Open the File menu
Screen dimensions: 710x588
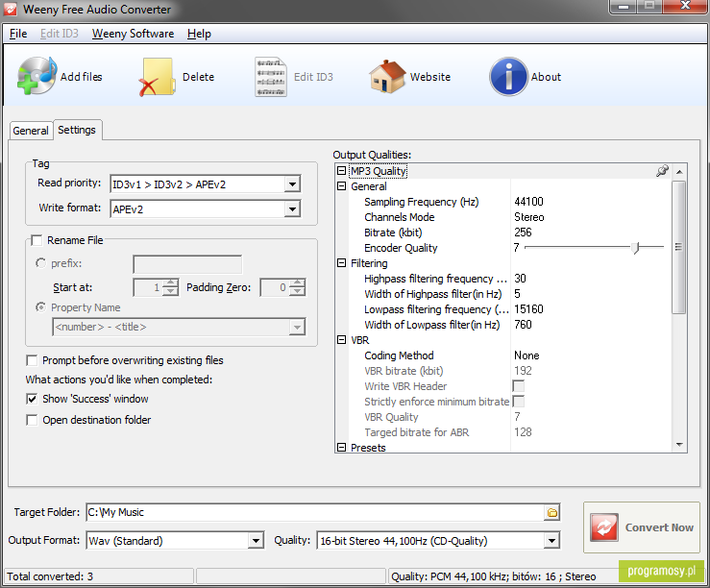coord(18,34)
